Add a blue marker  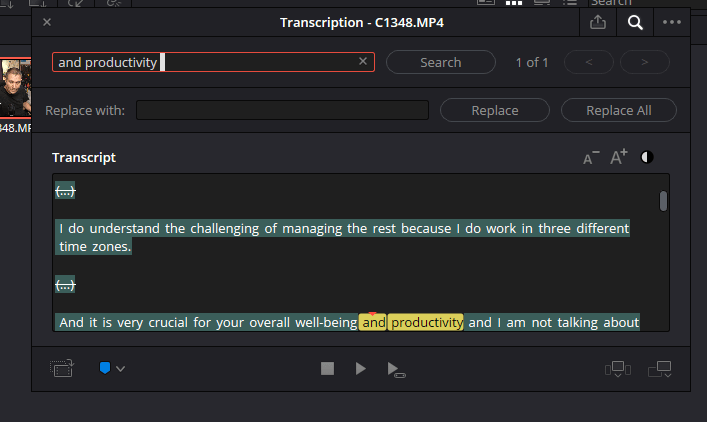(105, 368)
